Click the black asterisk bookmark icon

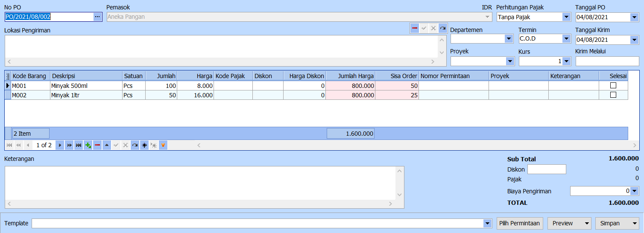click(144, 145)
